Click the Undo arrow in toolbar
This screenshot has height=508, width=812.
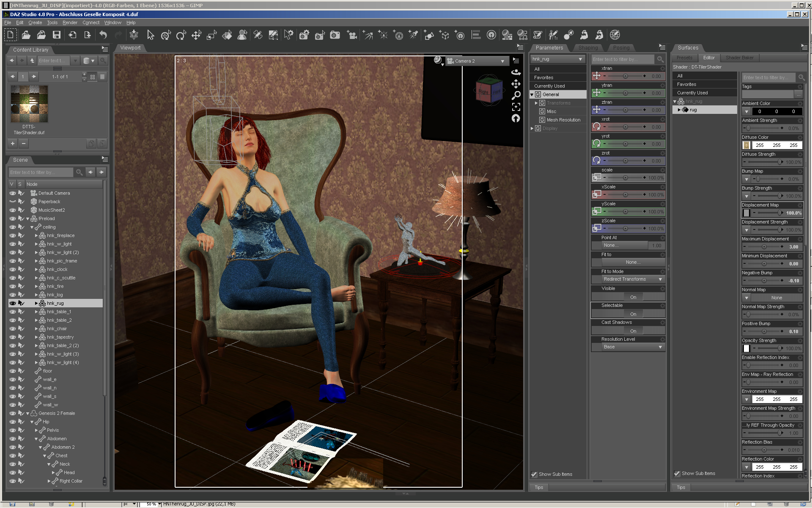point(103,35)
